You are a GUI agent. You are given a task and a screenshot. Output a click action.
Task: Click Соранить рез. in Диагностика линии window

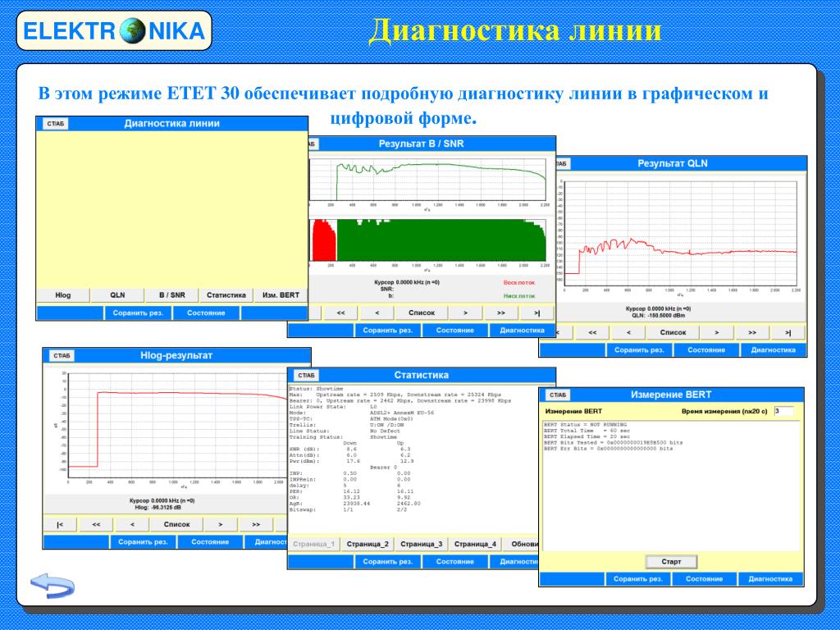(x=138, y=313)
